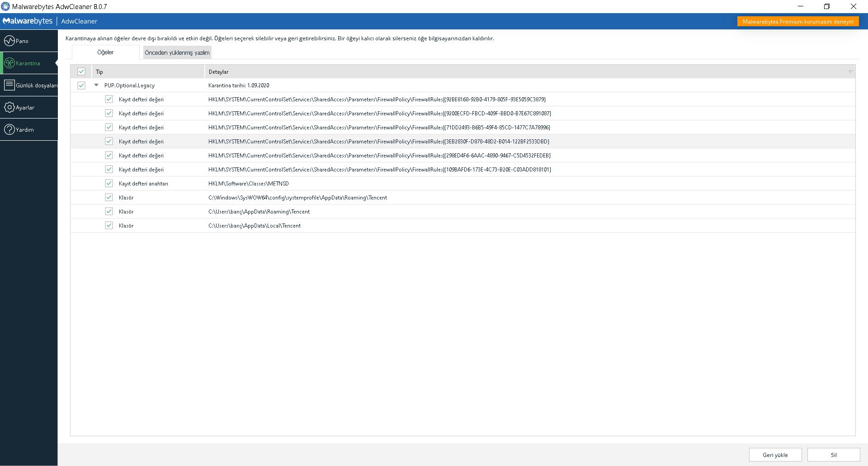Open Ayarlar sidebar item
The height and width of the screenshot is (466, 868).
(x=29, y=107)
